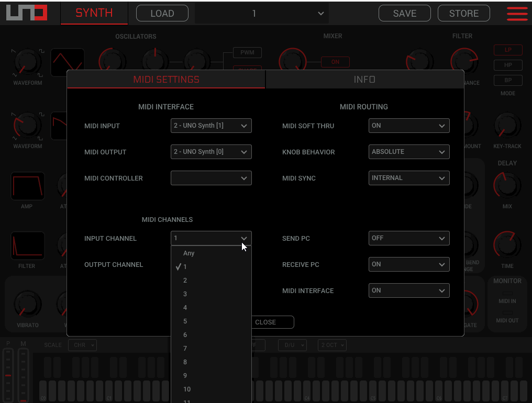532x403 pixels.
Task: Select channel 5 in the input channel list
Action: (x=211, y=321)
